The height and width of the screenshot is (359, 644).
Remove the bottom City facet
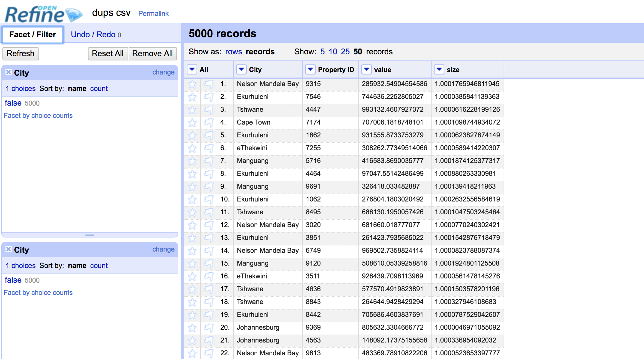(x=9, y=249)
